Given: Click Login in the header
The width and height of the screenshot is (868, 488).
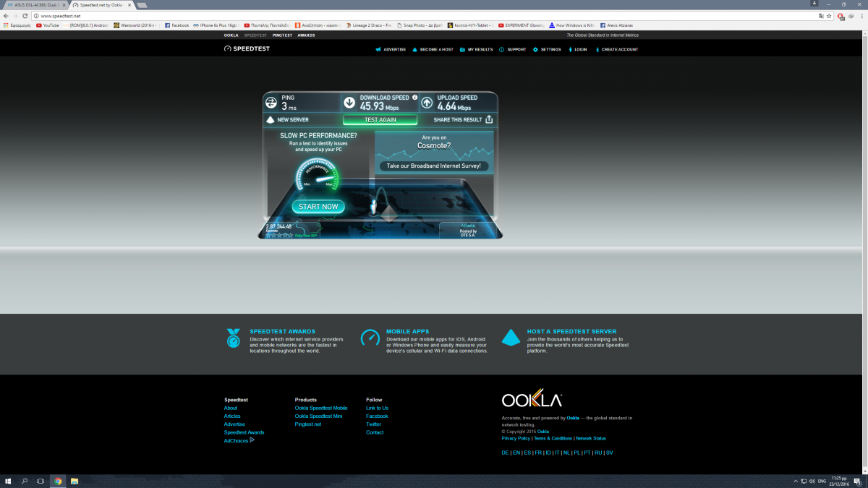Looking at the screenshot, I should (x=577, y=50).
